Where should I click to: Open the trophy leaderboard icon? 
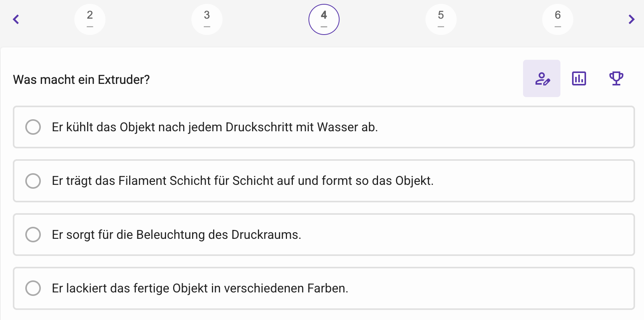pyautogui.click(x=616, y=78)
